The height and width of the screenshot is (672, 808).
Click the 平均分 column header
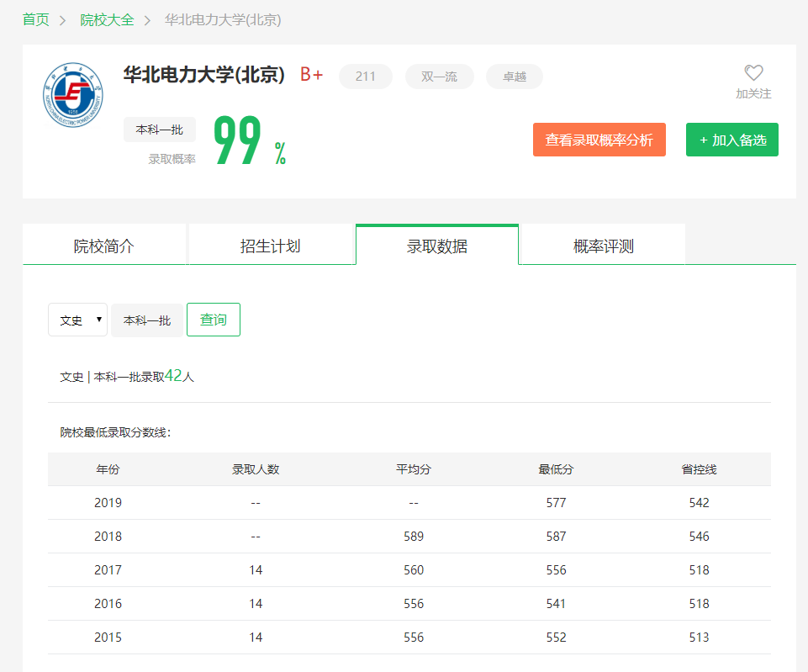click(x=414, y=469)
